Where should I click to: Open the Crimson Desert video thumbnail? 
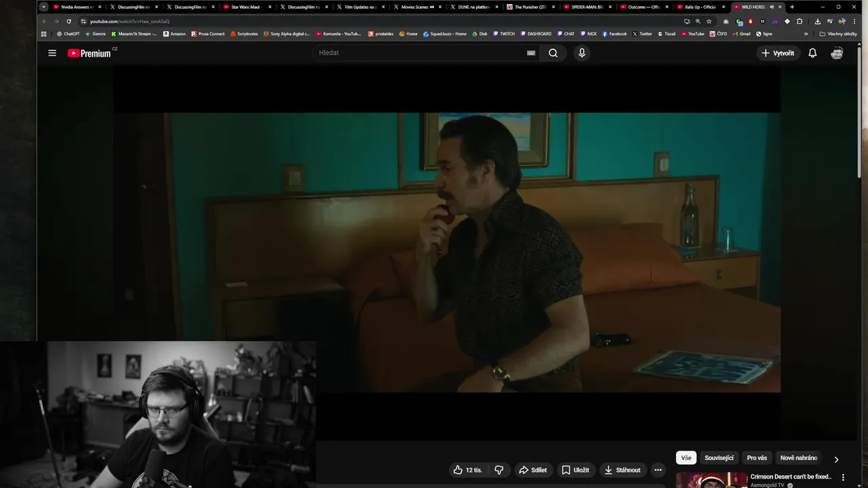[711, 480]
